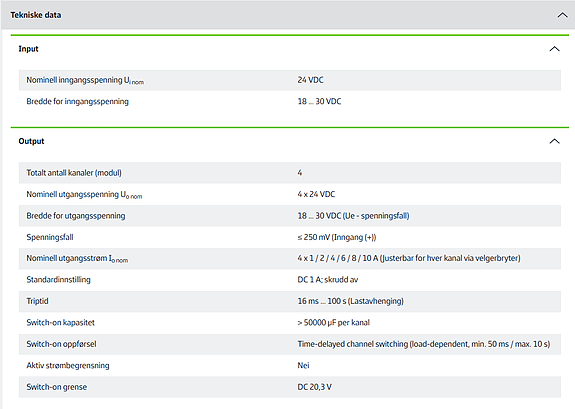Select the Nominell inngangsspenning label
This screenshot has width=575, height=409.
(85, 80)
